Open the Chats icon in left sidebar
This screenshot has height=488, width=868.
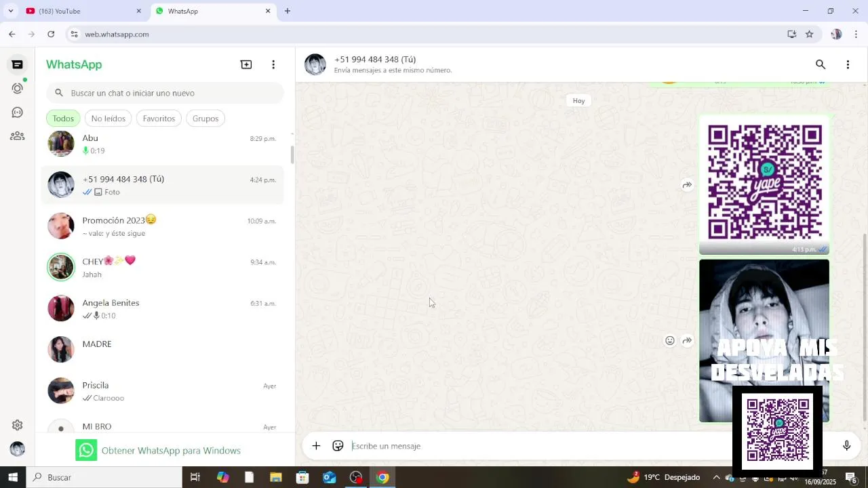click(x=18, y=64)
